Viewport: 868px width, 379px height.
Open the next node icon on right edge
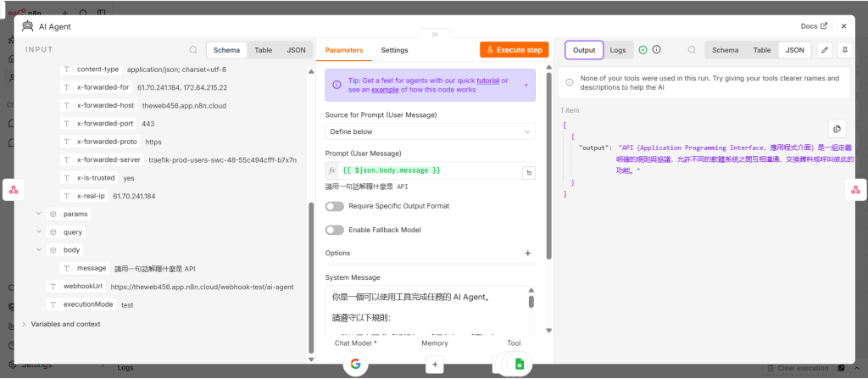[855, 190]
